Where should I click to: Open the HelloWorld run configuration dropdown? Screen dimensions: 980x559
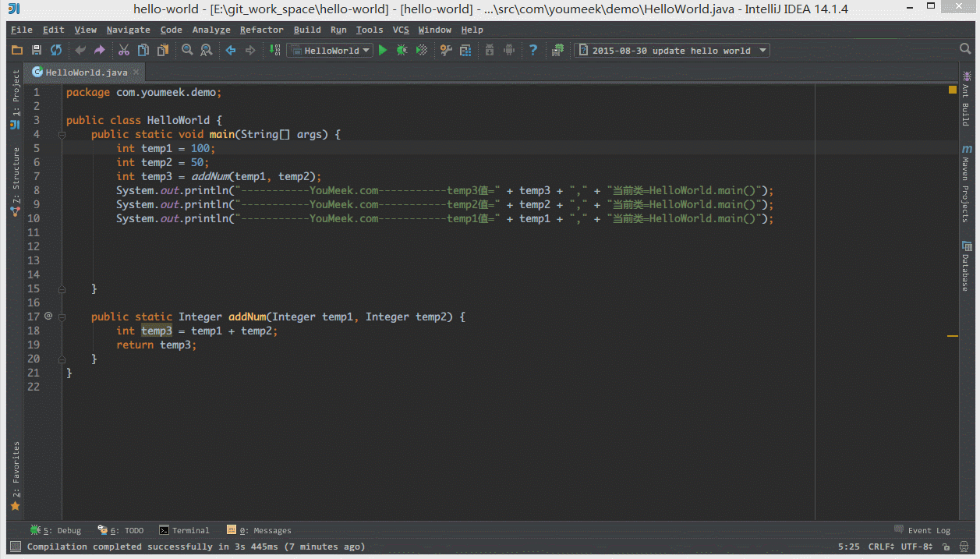(330, 51)
